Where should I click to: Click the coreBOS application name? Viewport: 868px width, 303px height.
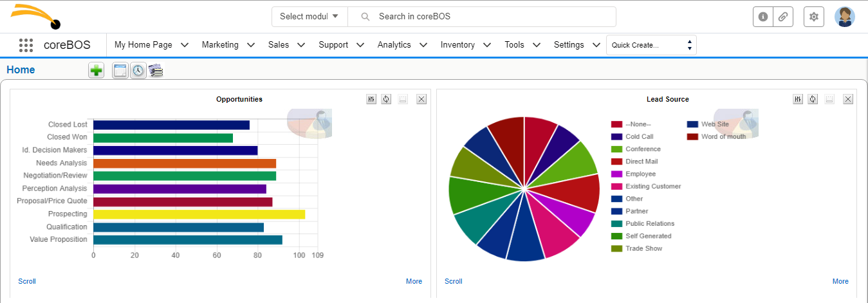pyautogui.click(x=67, y=45)
